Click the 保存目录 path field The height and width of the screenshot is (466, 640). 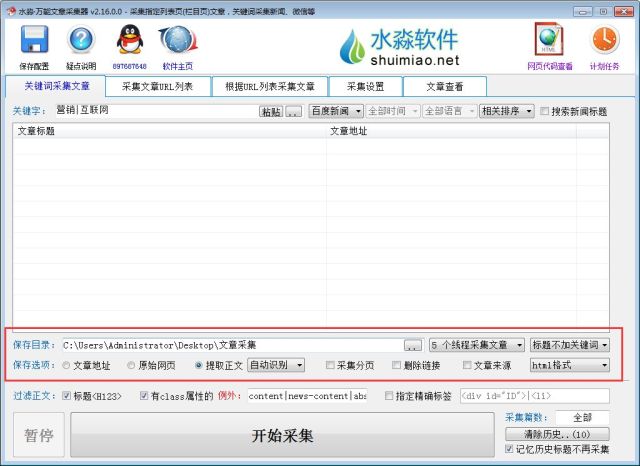[x=232, y=345]
